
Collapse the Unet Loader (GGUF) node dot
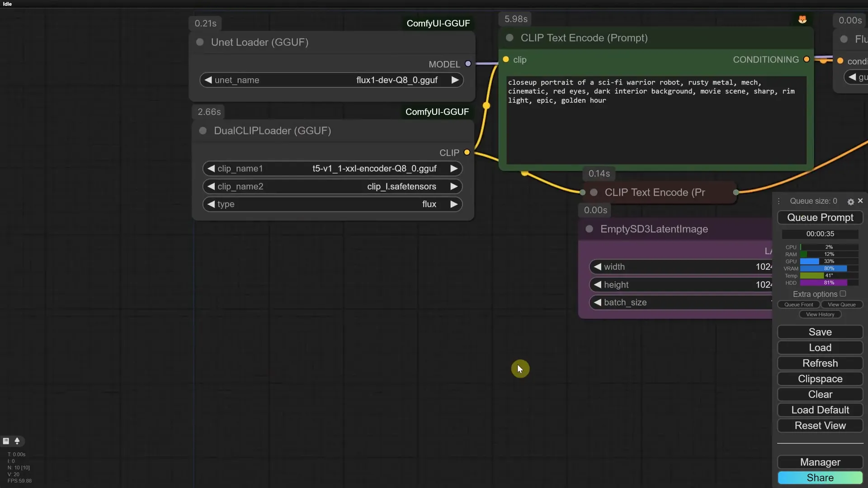[x=200, y=42]
